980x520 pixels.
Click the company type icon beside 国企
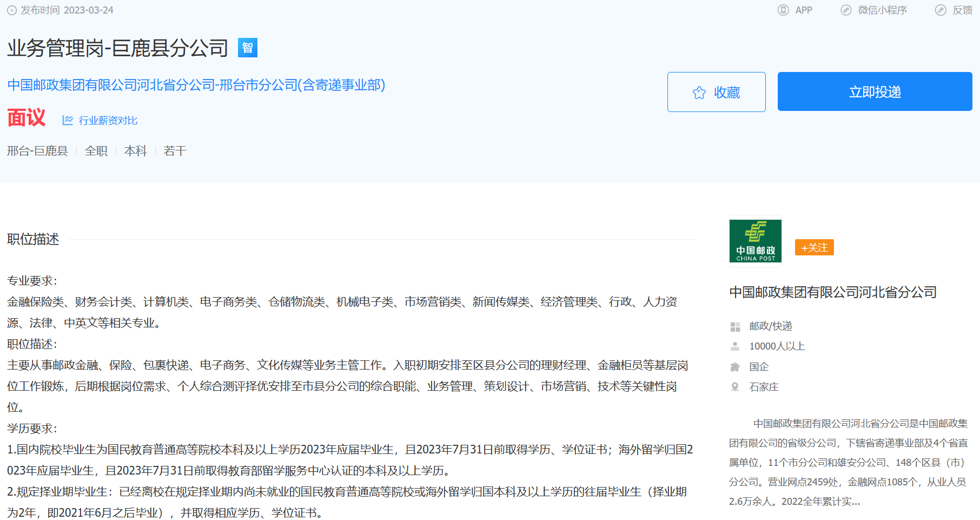tap(735, 367)
